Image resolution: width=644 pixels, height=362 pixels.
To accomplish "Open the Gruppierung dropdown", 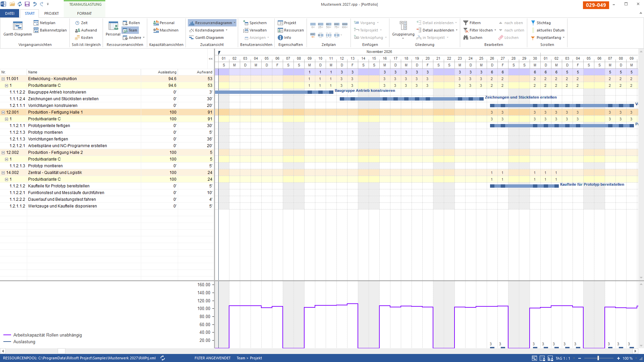I will click(403, 30).
